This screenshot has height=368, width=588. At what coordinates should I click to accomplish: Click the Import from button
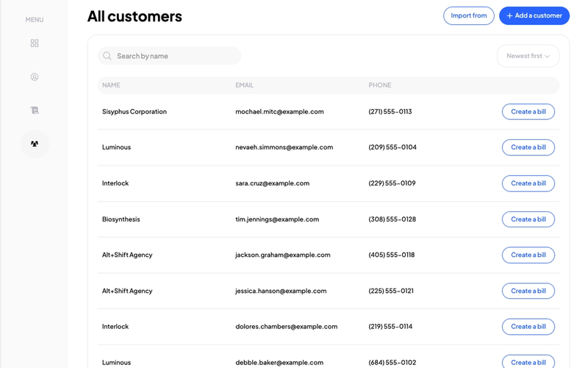(469, 15)
